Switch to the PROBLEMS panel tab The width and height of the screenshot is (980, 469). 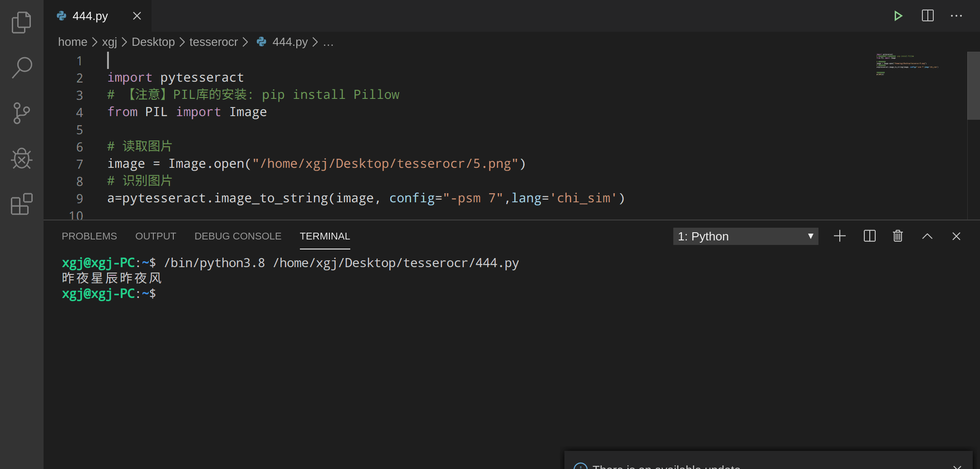pos(89,236)
